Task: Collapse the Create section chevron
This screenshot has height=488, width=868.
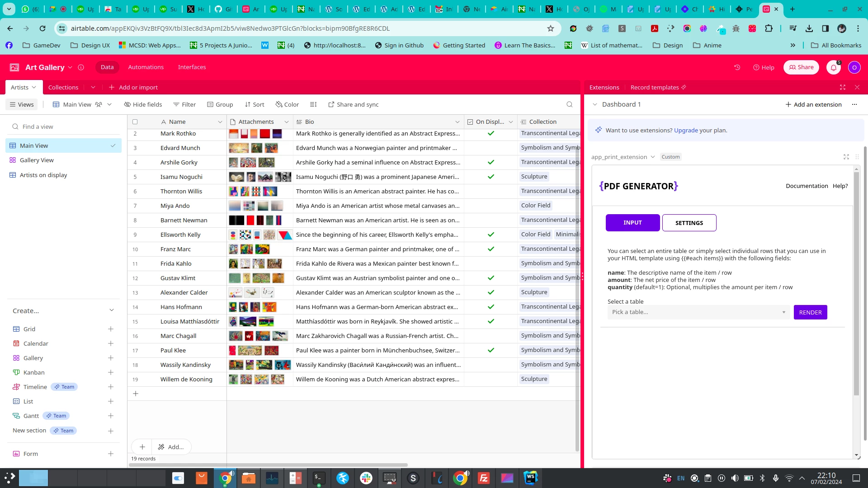Action: 112,310
